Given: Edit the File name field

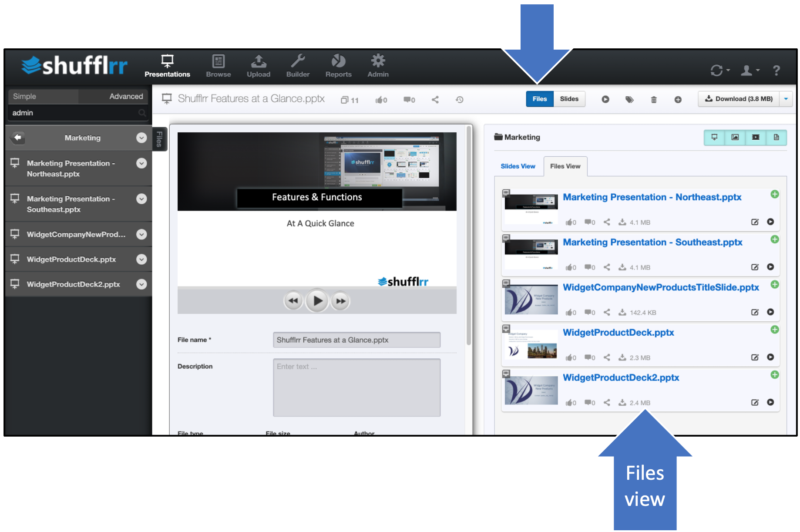Looking at the screenshot, I should [x=356, y=340].
